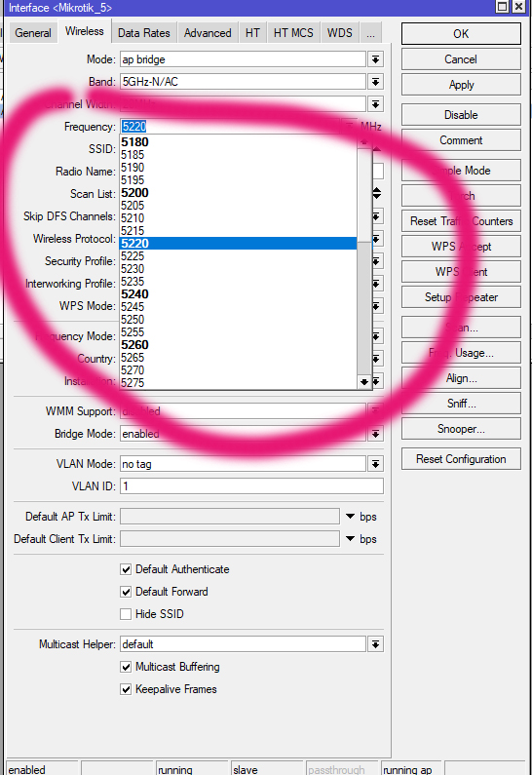This screenshot has height=775, width=532.
Task: Expand Default Client Tx Limit field arrow
Action: point(350,538)
